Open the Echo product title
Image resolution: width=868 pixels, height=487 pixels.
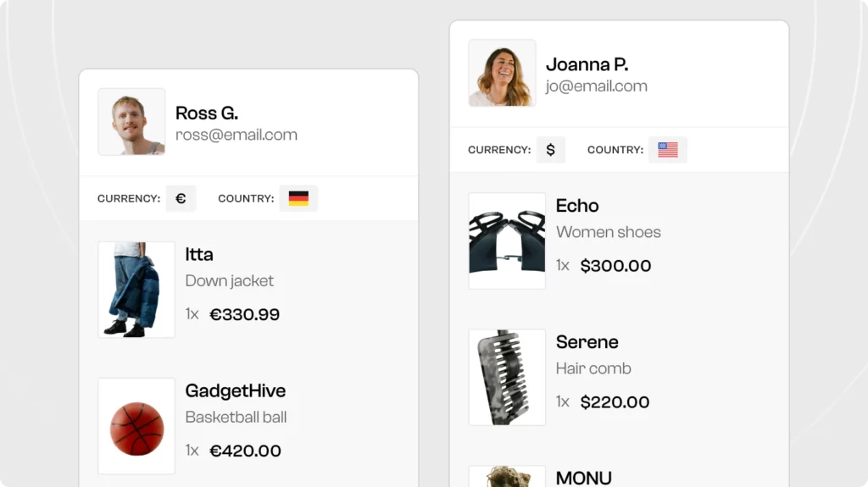pos(577,206)
